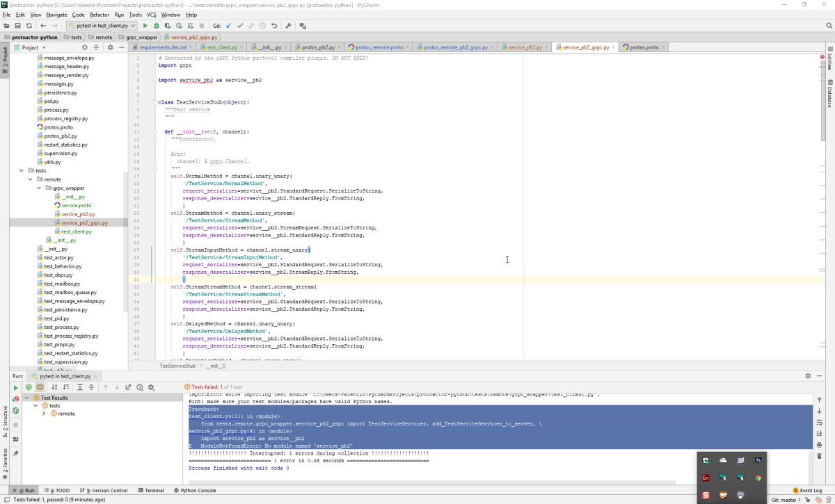Open the Version Control tool window
835x504 pixels.
click(105, 491)
